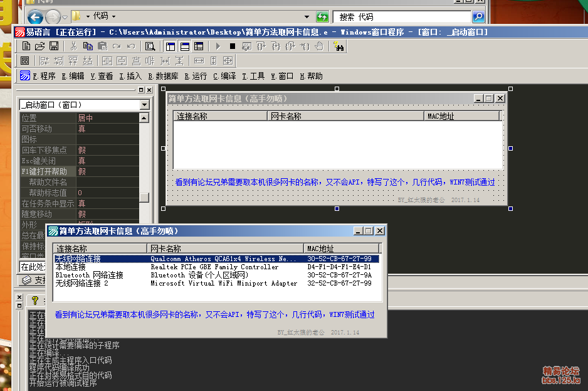
Task: Click the raised-hand breakpoint icon
Action: point(318,46)
